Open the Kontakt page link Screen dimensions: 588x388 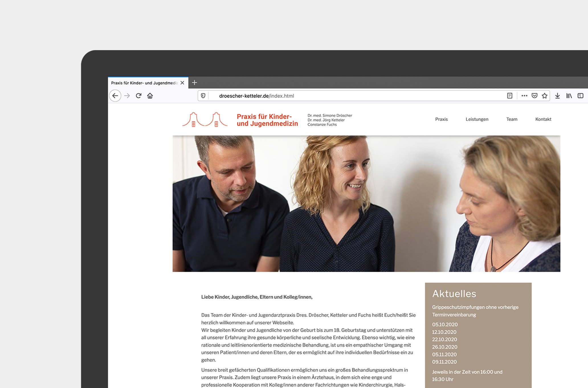[x=543, y=119]
